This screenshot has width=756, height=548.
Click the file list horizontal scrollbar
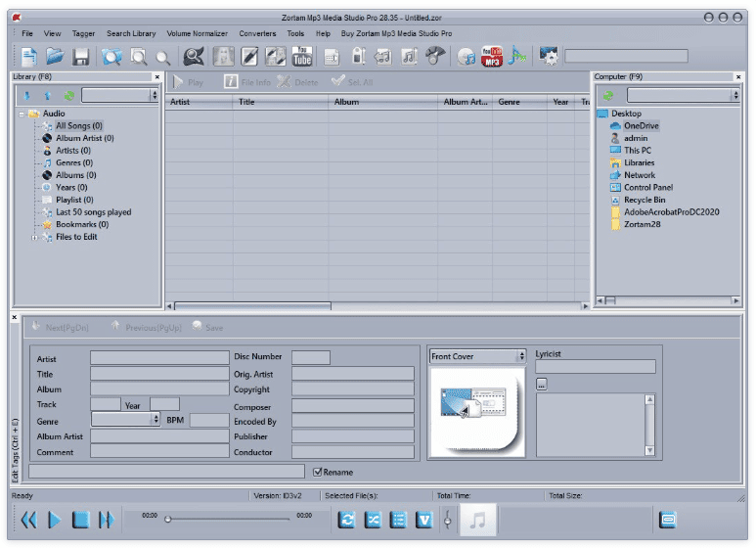252,306
